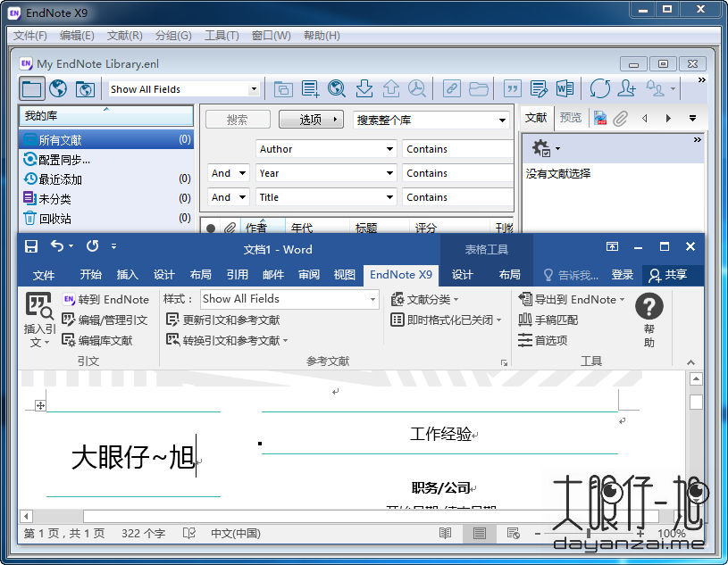This screenshot has width=728, height=565.
Task: Open second And operator dropdown beside Title
Action: 242,197
